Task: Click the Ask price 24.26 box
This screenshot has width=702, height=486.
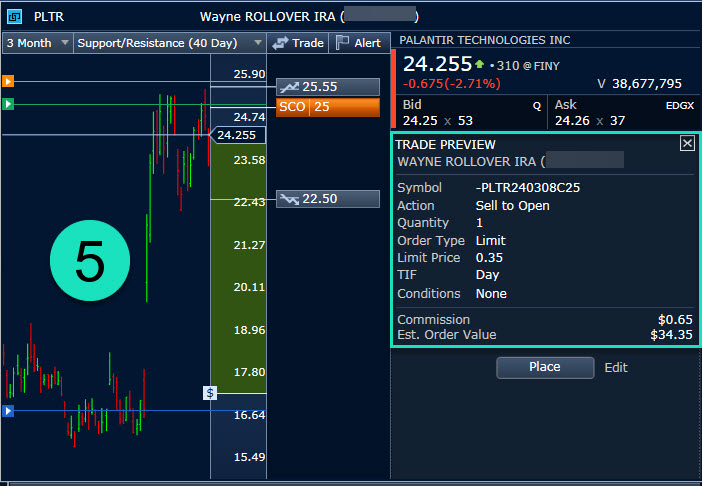Action: tap(624, 113)
